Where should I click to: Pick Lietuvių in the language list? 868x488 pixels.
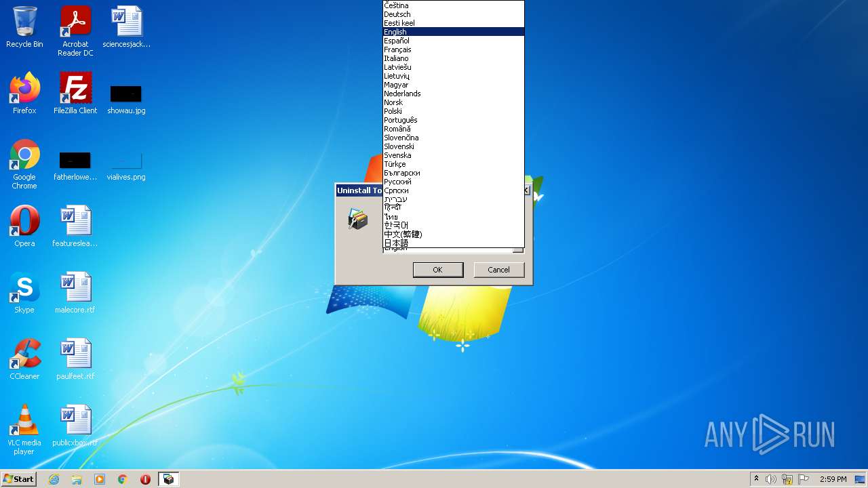coord(454,76)
